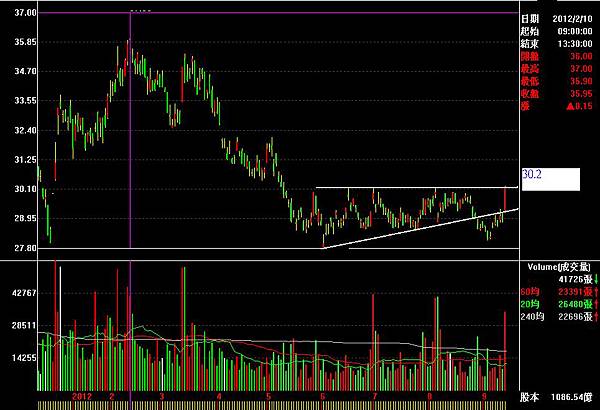
Task: Click the up arrow beside 26480張 value
Action: click(x=596, y=304)
